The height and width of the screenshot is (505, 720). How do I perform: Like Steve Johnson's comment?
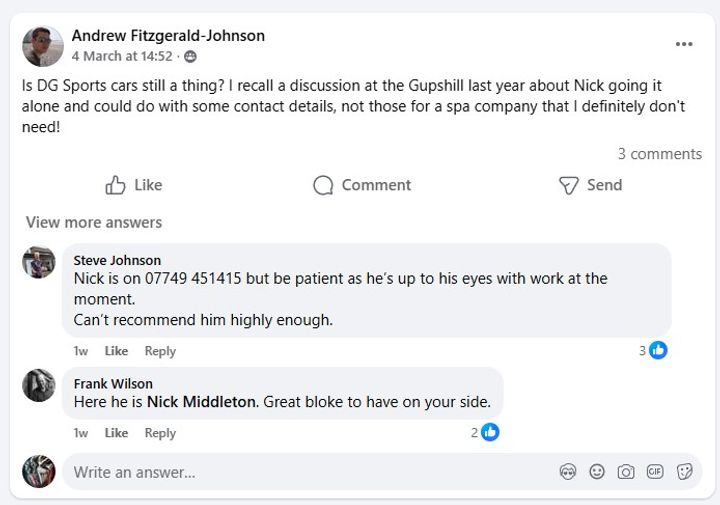tap(116, 351)
